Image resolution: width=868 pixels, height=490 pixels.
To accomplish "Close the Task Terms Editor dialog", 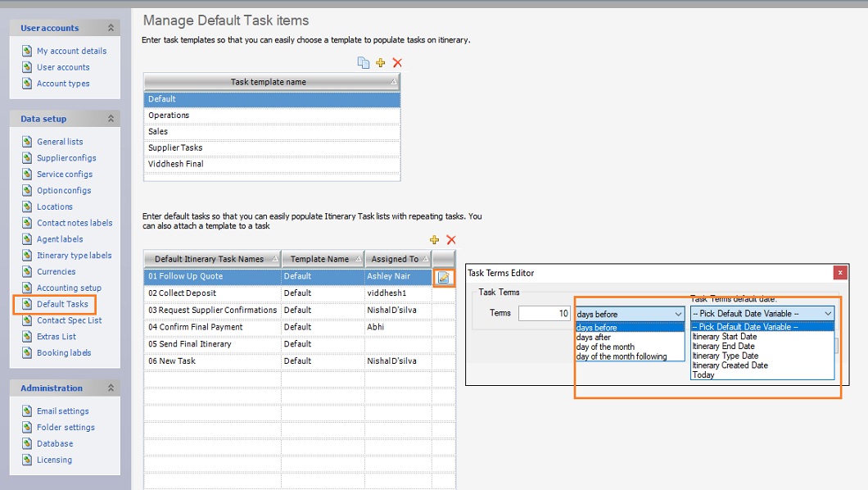I will [840, 273].
